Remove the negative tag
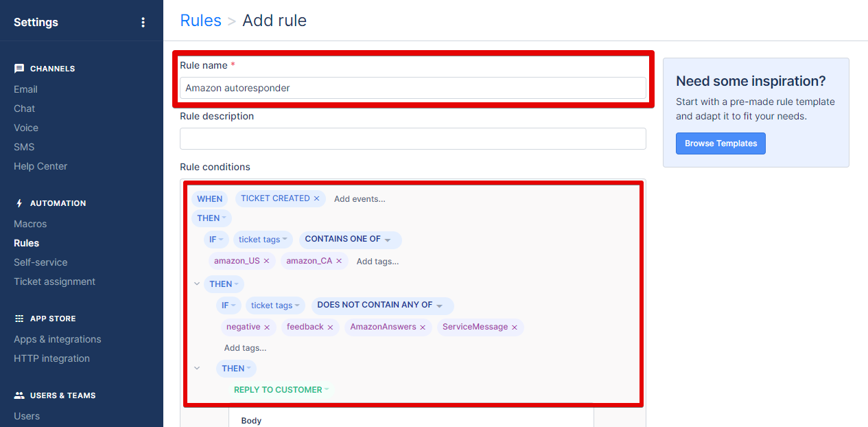This screenshot has width=868, height=427. point(267,327)
